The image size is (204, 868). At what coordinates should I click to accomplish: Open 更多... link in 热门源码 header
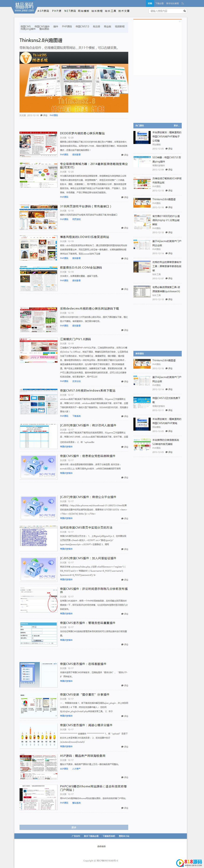176,125
